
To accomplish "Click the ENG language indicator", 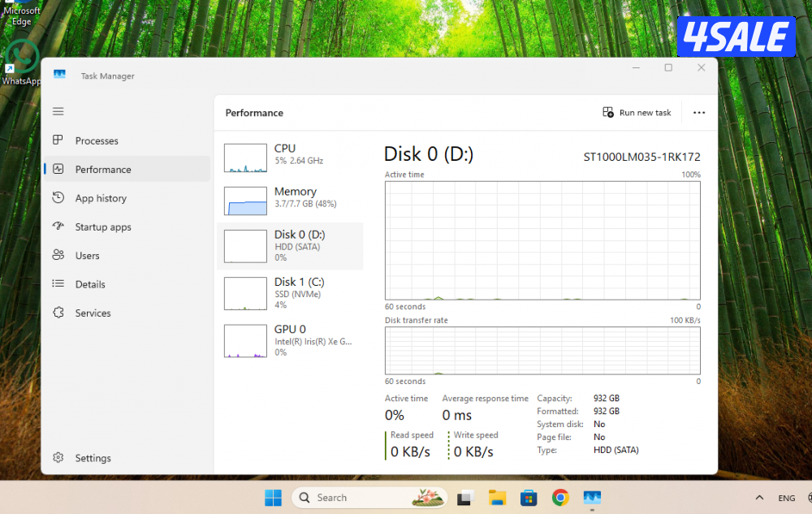I will click(786, 497).
